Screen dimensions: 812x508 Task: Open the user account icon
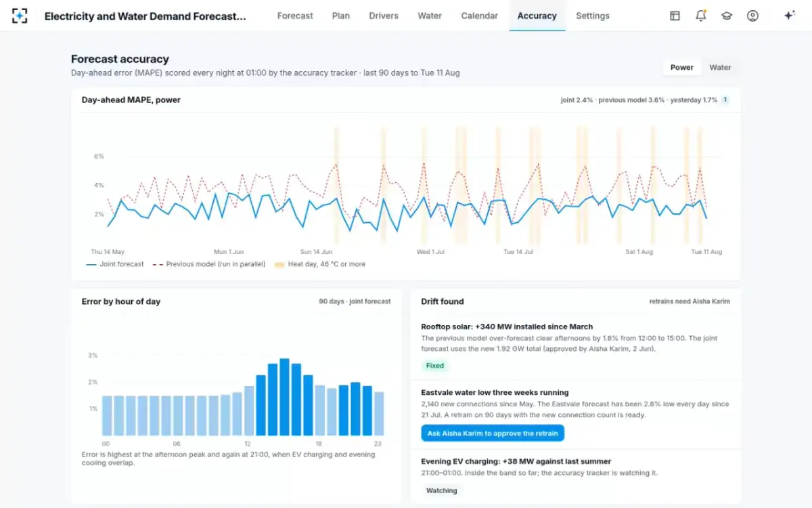(x=752, y=16)
